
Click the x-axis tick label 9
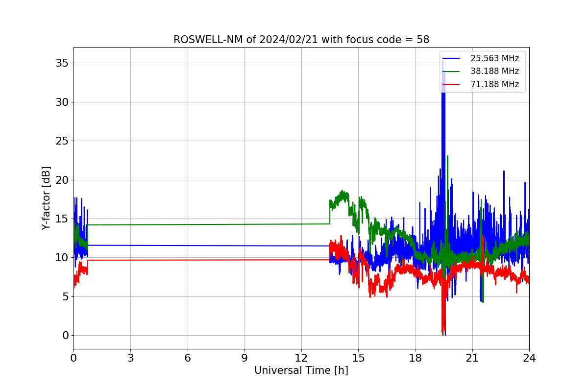(245, 358)
